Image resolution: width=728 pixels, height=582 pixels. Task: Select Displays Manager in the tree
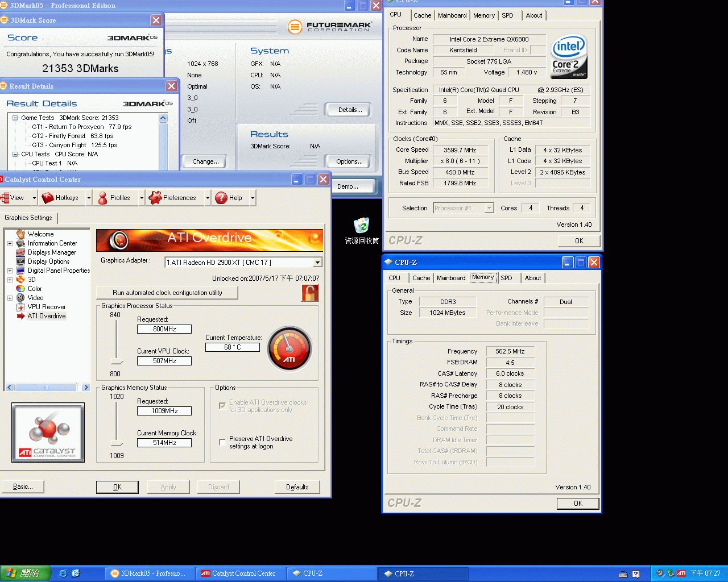pyautogui.click(x=52, y=252)
